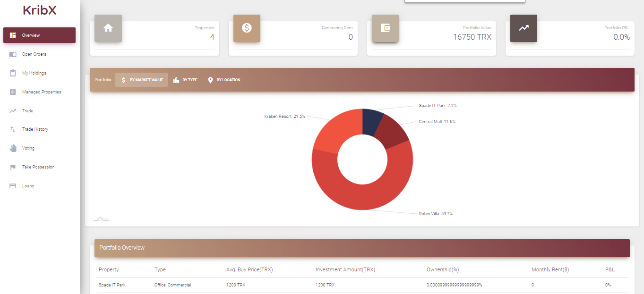Viewport: 644px width, 294px height.
Task: Navigate to Trade History
Action: tap(39, 129)
